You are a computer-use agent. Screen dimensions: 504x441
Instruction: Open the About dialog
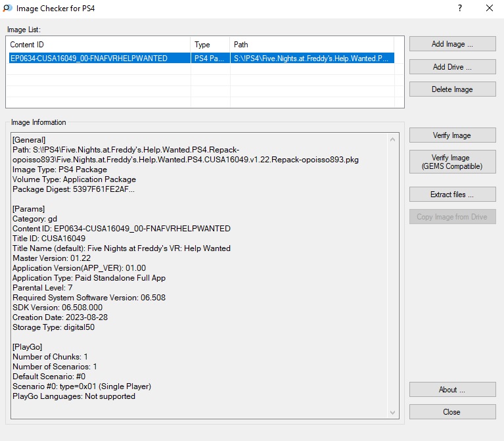pyautogui.click(x=452, y=390)
